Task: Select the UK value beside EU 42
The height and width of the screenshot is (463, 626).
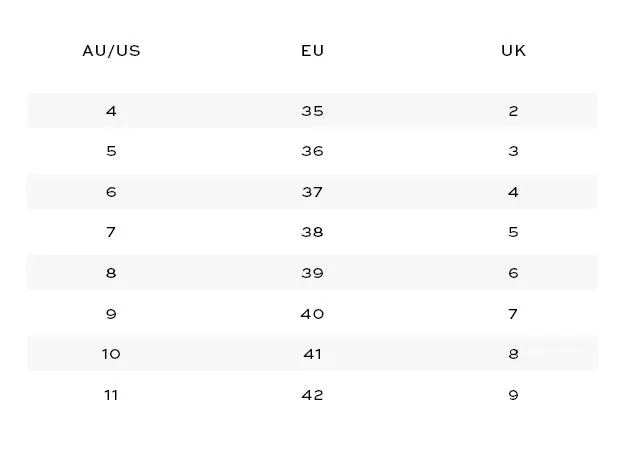Action: click(x=513, y=395)
